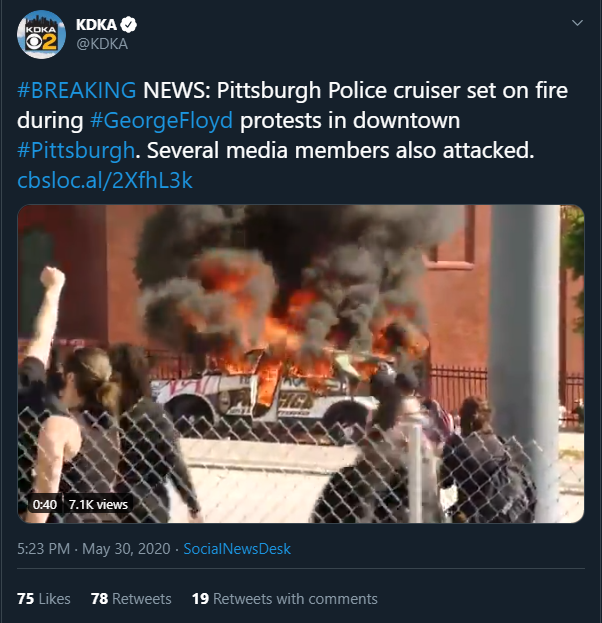Viewport: 602px width, 623px height.
Task: Play the burning police cruiser video
Action: (301, 364)
